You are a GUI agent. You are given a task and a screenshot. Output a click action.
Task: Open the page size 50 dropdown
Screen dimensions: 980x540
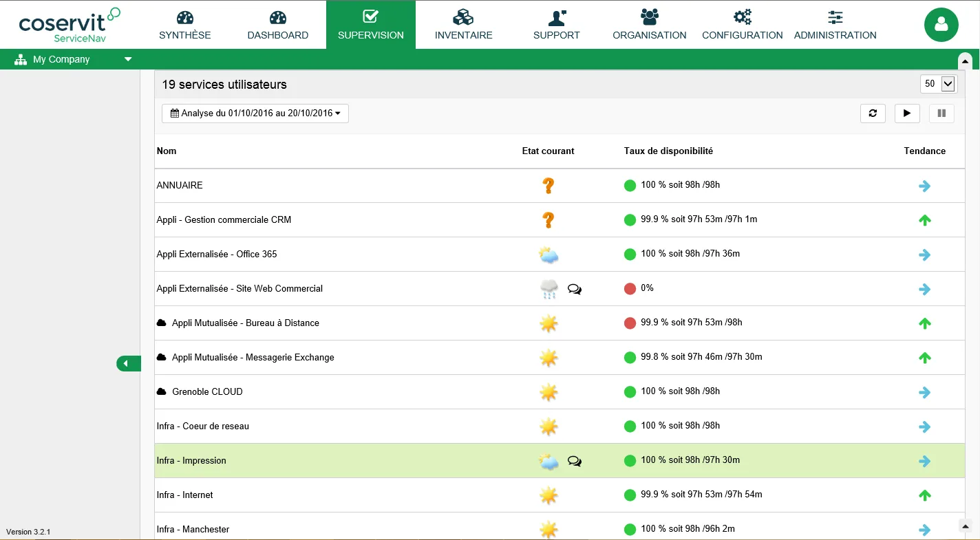pyautogui.click(x=938, y=83)
